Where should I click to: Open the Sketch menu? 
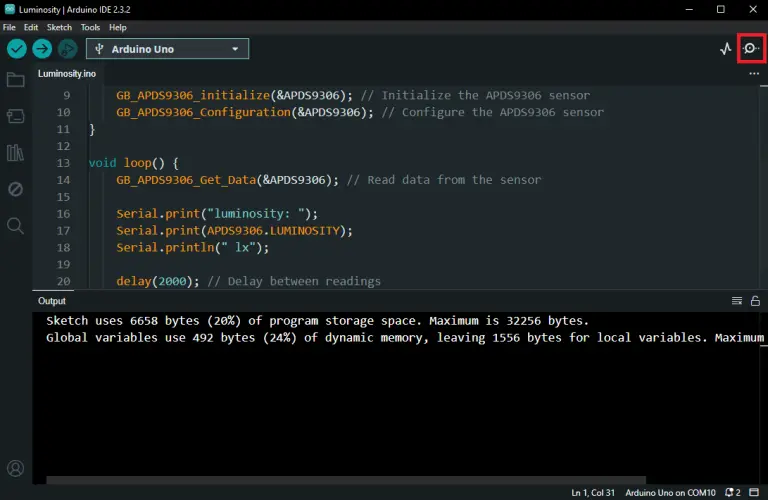click(59, 27)
